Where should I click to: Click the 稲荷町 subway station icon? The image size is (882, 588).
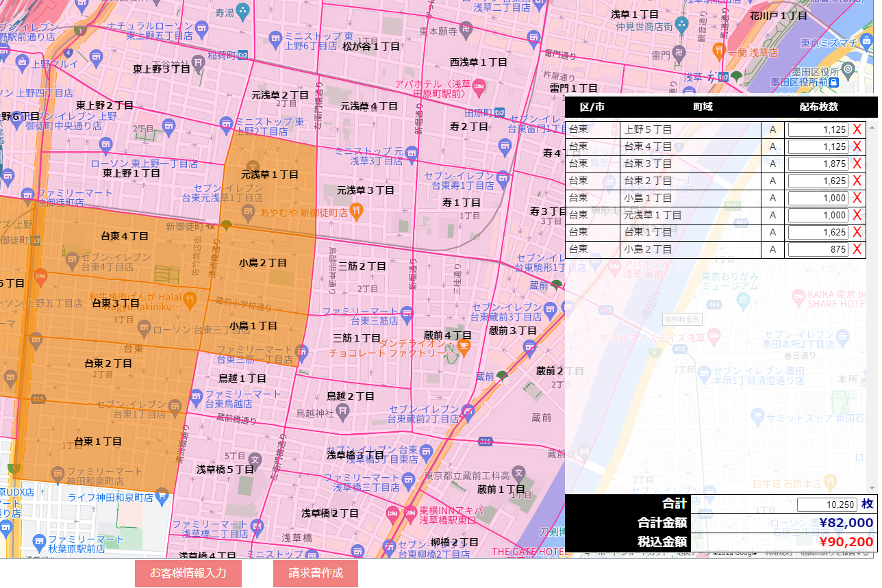pyautogui.click(x=243, y=54)
